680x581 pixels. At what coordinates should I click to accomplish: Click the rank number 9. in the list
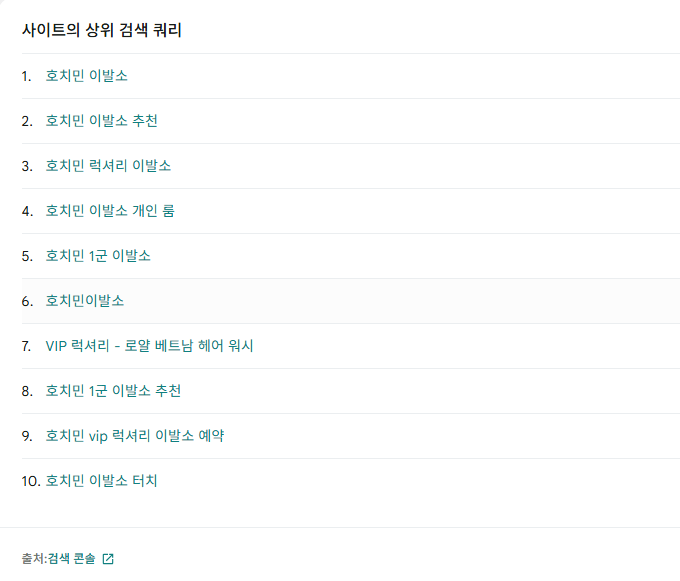pos(27,437)
